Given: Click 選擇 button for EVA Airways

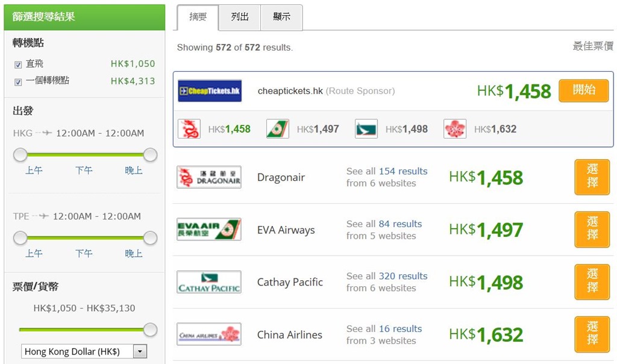Looking at the screenshot, I should point(592,230).
